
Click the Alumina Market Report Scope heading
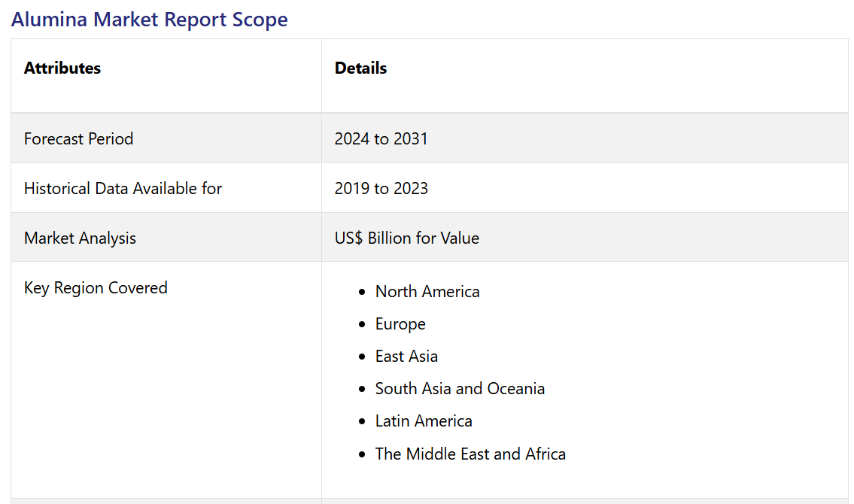[x=149, y=20]
